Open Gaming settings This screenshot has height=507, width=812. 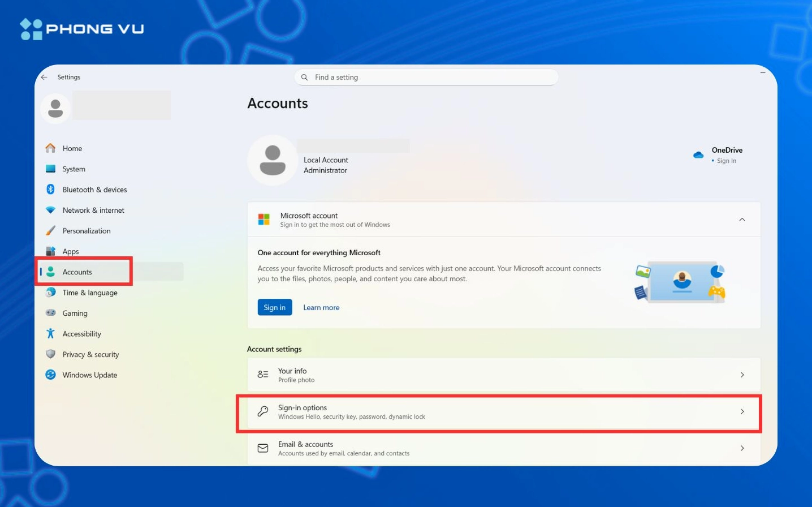(x=74, y=313)
